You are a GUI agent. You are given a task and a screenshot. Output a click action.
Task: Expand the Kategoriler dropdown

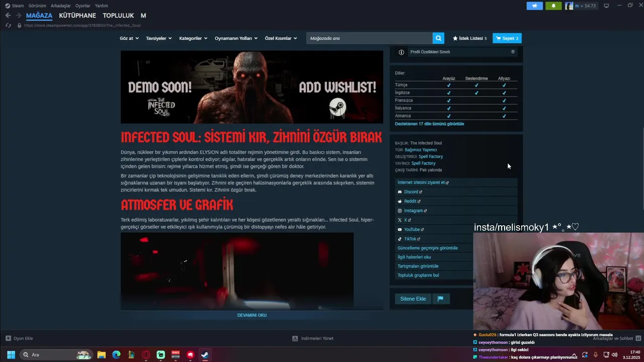[x=193, y=38]
